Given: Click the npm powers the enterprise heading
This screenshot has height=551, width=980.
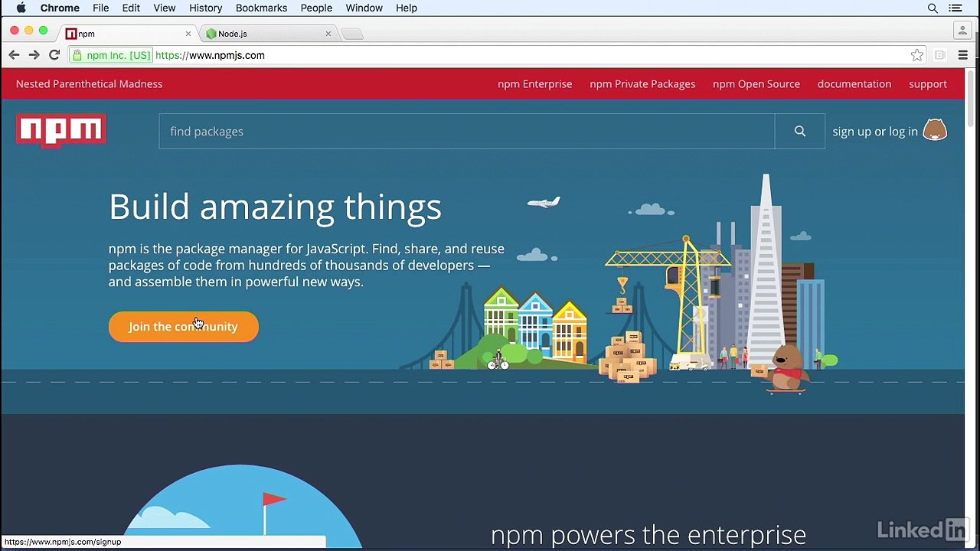Looking at the screenshot, I should point(648,535).
